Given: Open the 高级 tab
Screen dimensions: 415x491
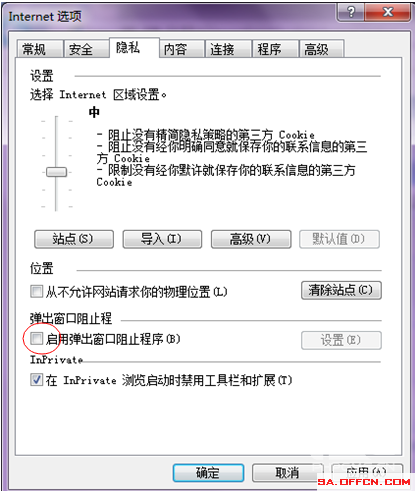Looking at the screenshot, I should (322, 50).
